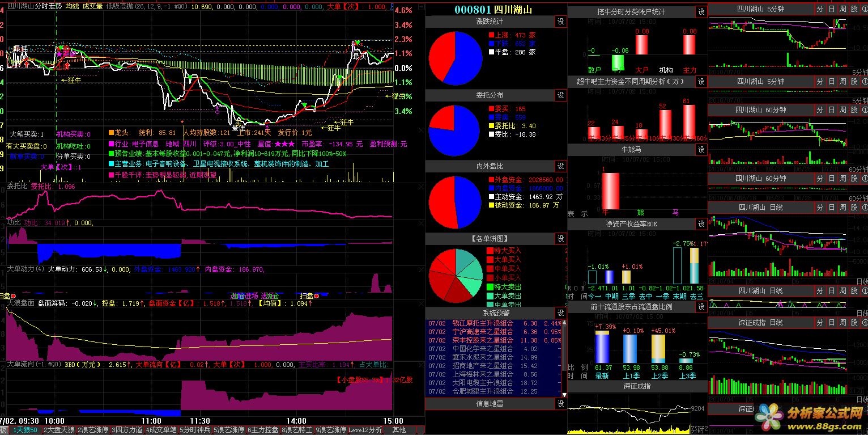Click the yellow 委托比 legend swatch

click(491, 126)
